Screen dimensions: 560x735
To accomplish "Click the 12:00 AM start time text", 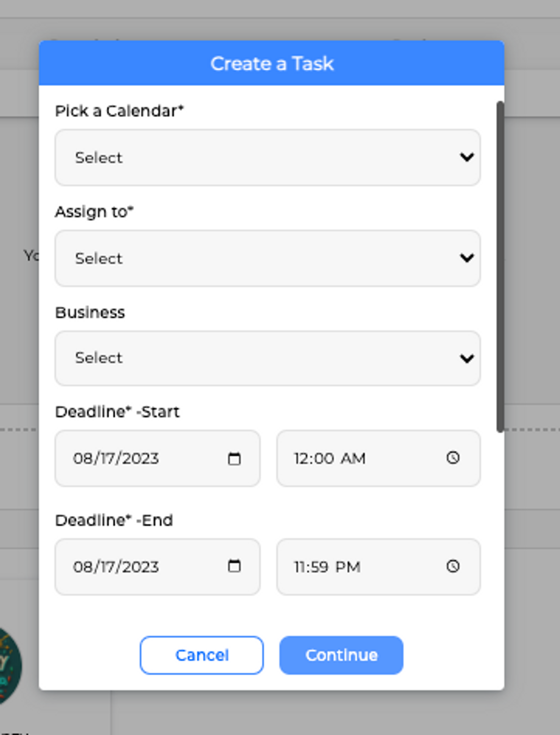I will (329, 458).
